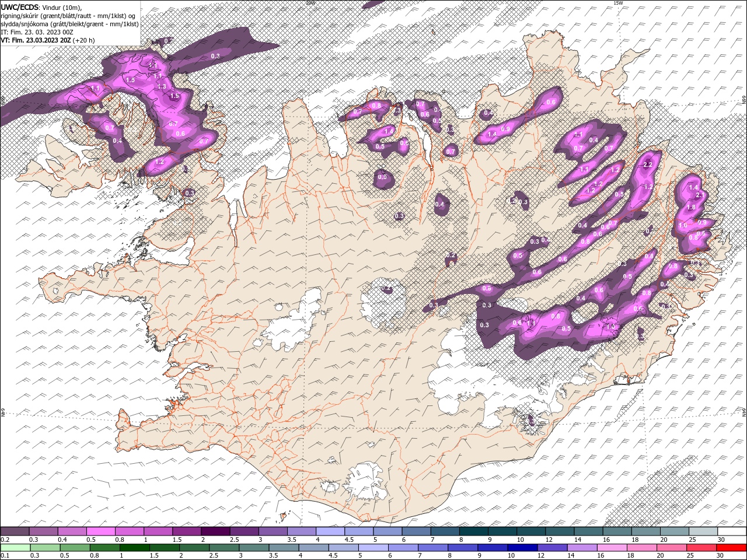Click the snow legend swatch between 8 and 9

pos(474,531)
